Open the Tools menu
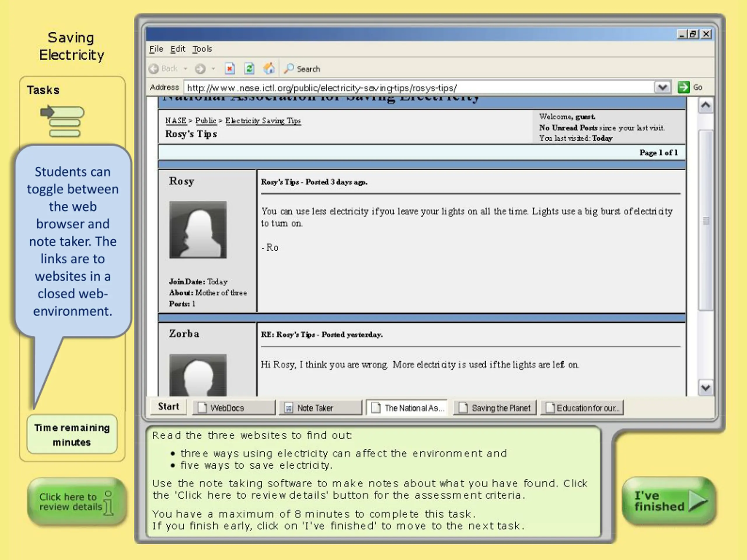Screen dimensions: 747x560 [202, 49]
